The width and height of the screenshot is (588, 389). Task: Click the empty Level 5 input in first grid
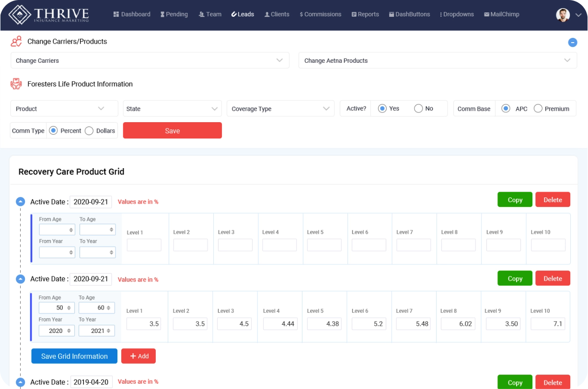point(324,245)
